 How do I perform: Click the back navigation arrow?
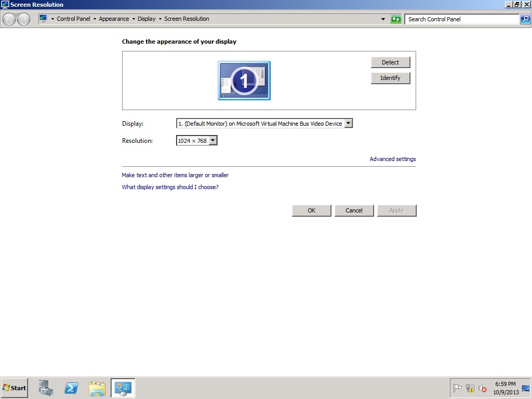(x=8, y=19)
